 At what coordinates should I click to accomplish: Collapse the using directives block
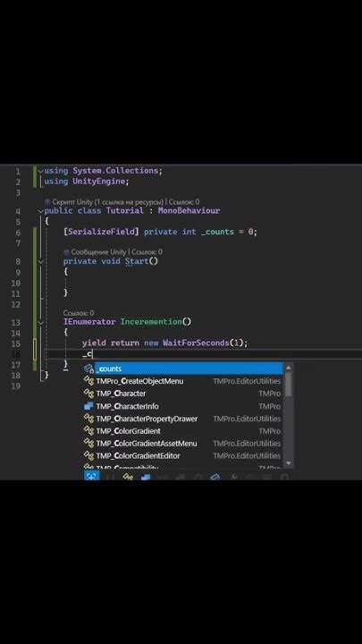click(x=40, y=171)
